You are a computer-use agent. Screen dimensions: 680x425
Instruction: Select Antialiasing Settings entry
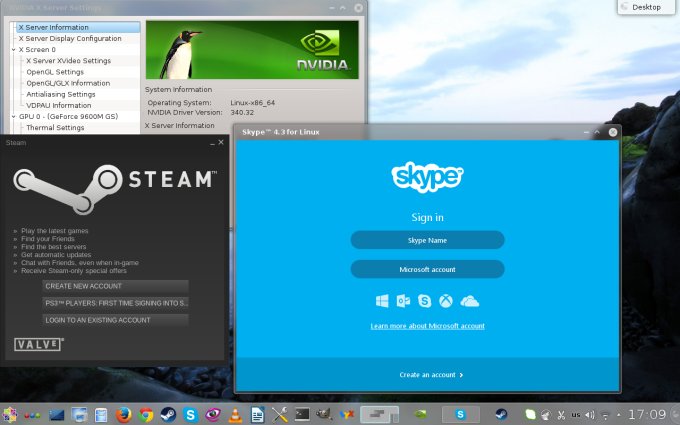pos(60,94)
